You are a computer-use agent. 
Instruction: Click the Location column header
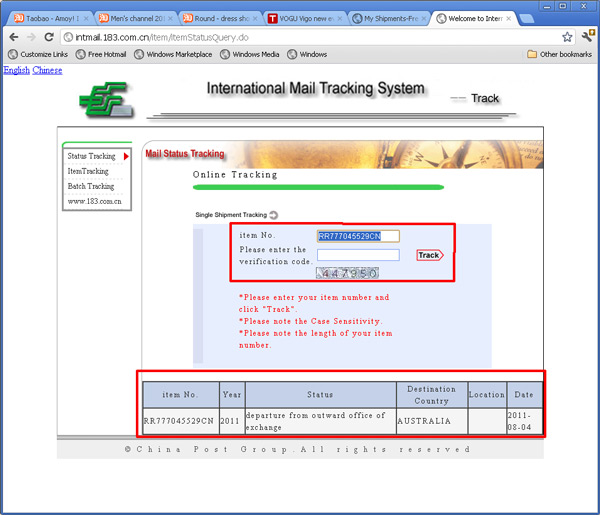(x=487, y=394)
